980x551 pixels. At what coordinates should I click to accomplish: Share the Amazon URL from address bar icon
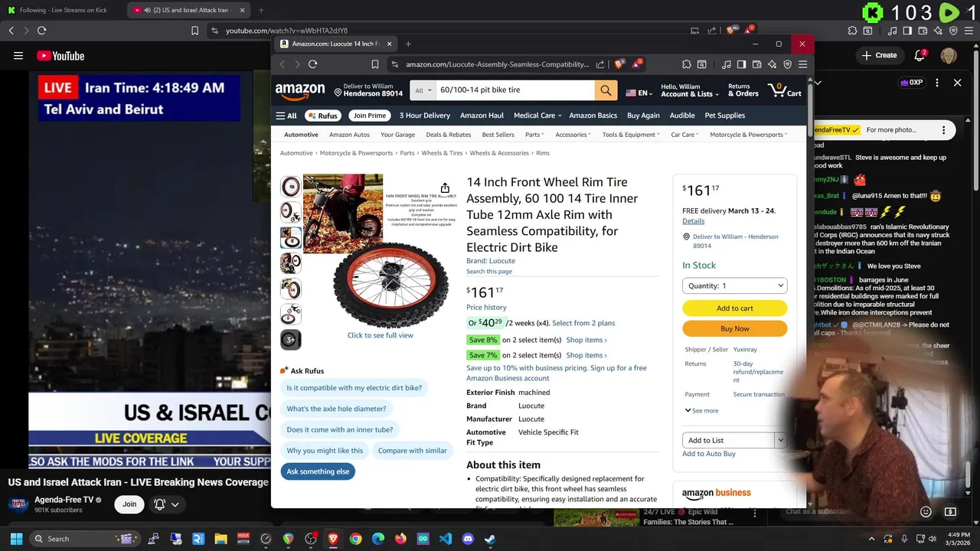coord(600,64)
